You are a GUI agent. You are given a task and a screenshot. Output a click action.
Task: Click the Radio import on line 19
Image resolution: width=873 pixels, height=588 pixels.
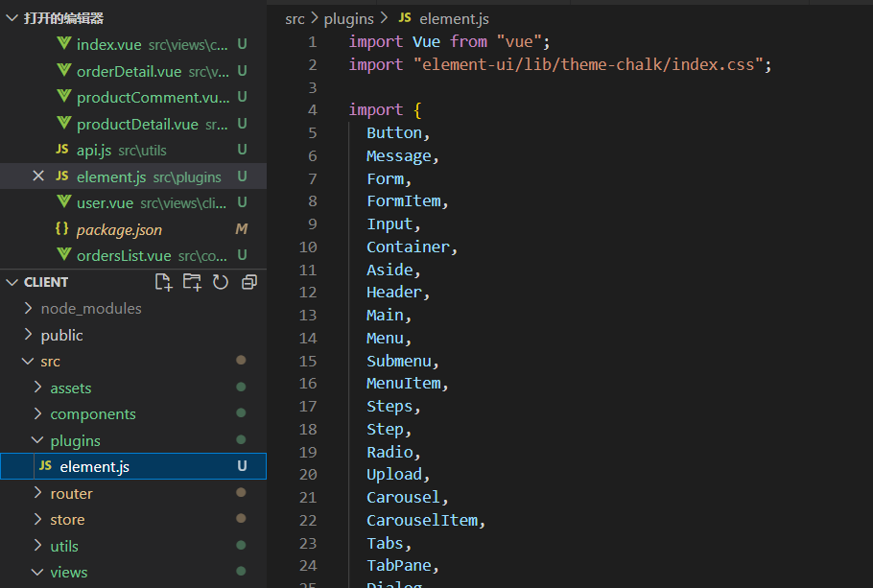pos(389,452)
